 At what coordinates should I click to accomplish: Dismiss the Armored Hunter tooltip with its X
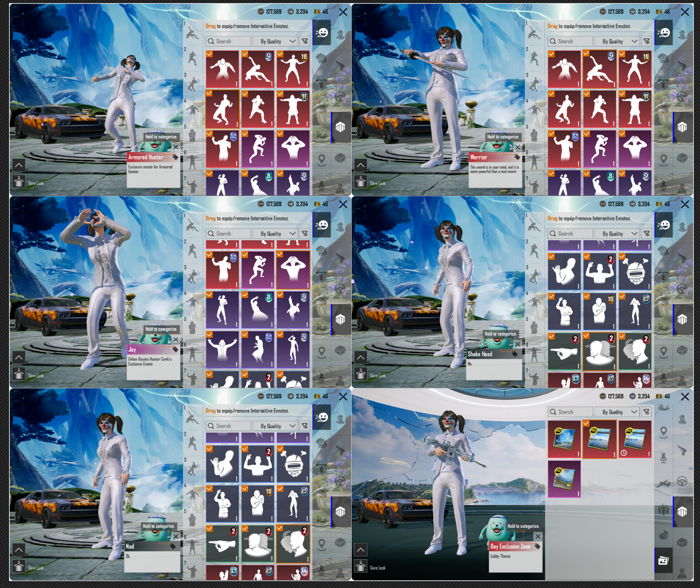tap(176, 147)
